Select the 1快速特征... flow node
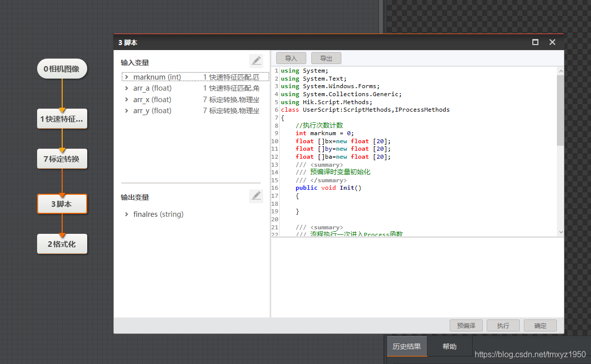This screenshot has width=591, height=364. click(62, 119)
